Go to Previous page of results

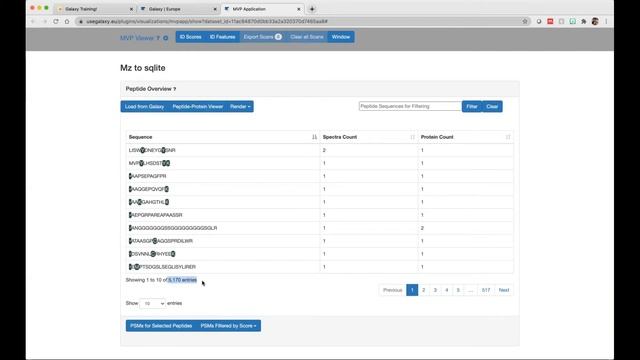coord(393,290)
